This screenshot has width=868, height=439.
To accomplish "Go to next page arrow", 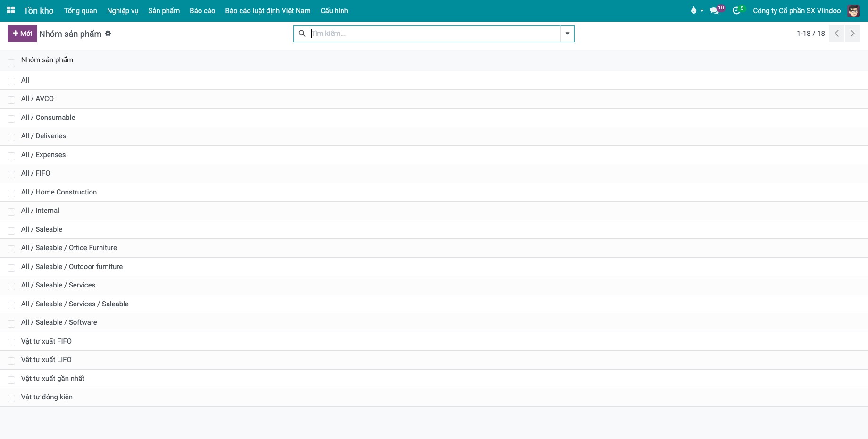I will (x=852, y=34).
